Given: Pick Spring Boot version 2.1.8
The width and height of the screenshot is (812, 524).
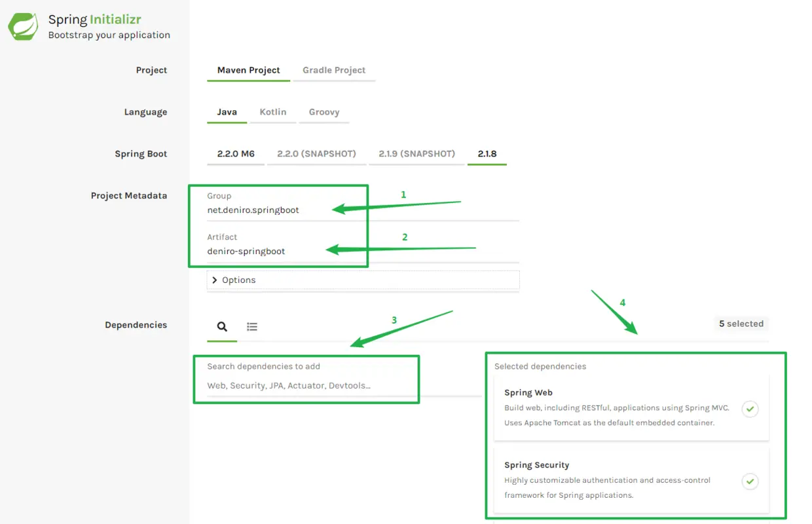Looking at the screenshot, I should 487,154.
